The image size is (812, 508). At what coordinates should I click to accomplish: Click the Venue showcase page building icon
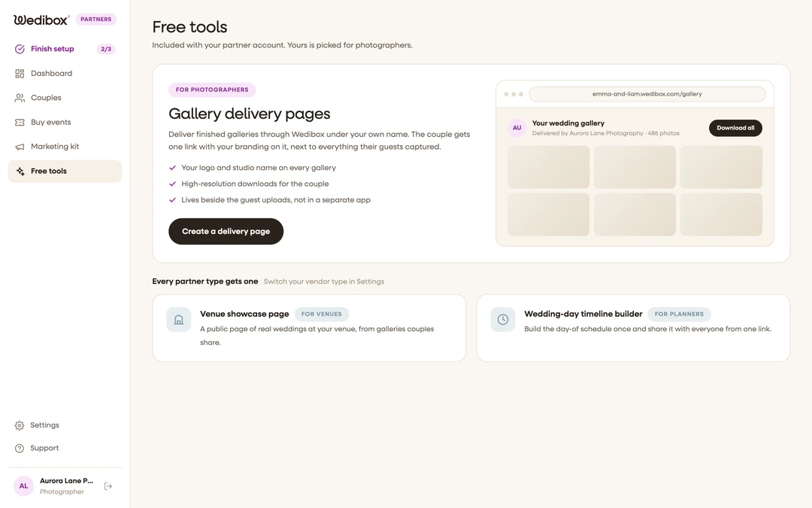tap(179, 320)
